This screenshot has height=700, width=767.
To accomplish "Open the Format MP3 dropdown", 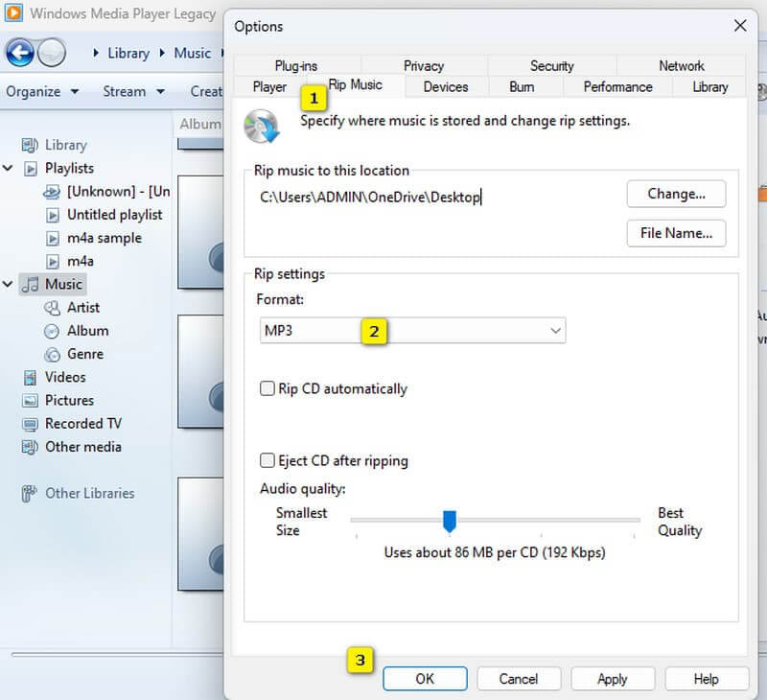I will click(x=412, y=331).
